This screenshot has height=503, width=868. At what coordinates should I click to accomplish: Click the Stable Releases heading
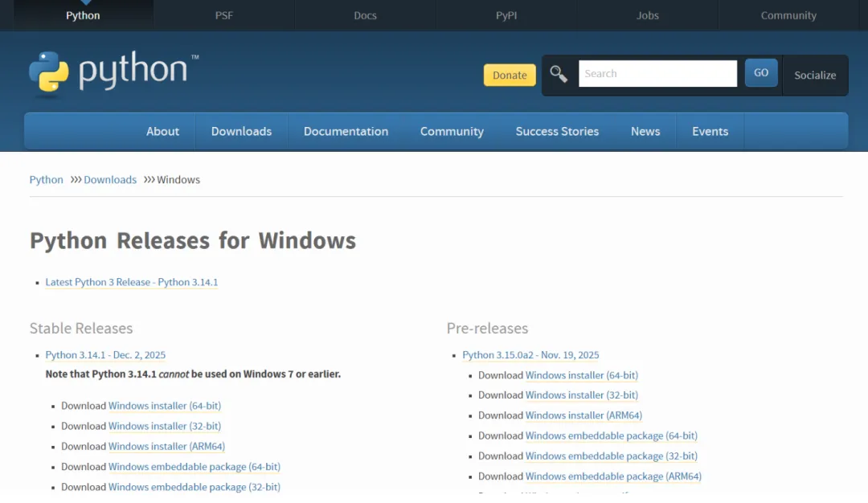click(81, 328)
